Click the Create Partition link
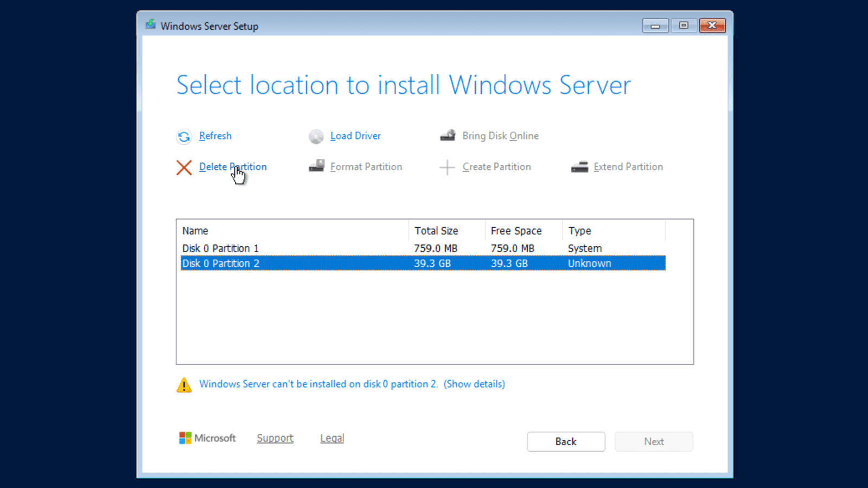This screenshot has height=488, width=868. point(497,167)
